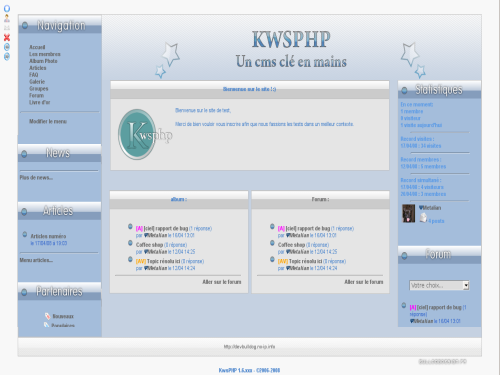500x375 pixels.
Task: Click the Forum : panel title
Action: pyautogui.click(x=320, y=199)
